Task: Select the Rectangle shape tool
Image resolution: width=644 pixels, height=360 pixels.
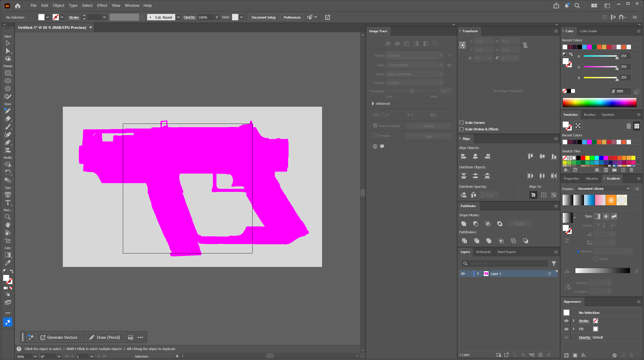Action: 8,73
